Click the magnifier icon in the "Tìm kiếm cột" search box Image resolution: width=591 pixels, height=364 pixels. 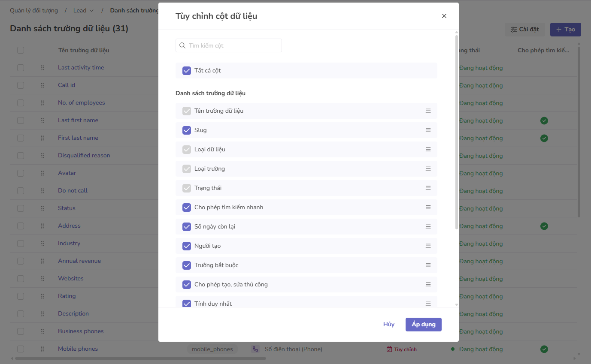point(182,45)
